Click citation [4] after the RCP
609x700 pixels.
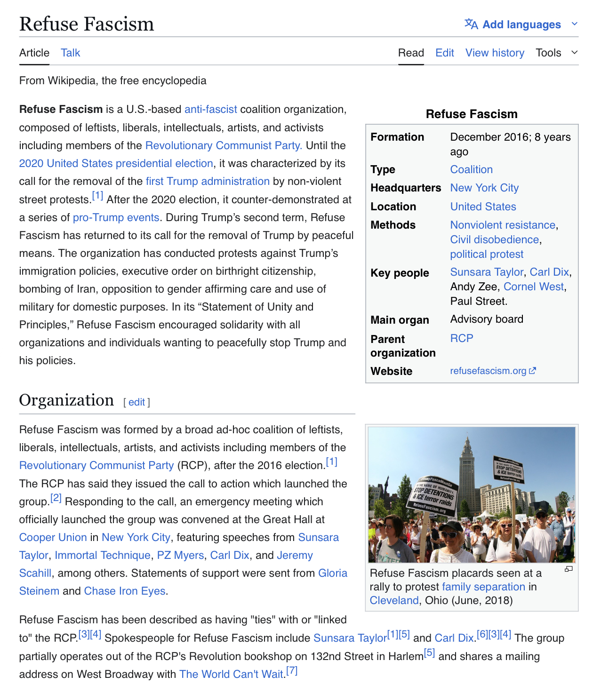[x=96, y=634]
